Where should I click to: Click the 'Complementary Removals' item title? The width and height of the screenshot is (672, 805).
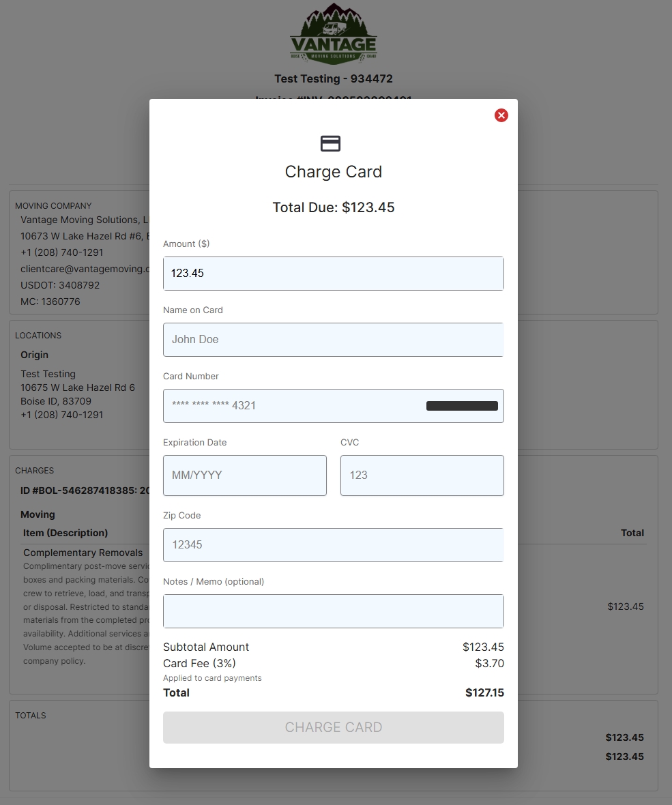tap(83, 553)
